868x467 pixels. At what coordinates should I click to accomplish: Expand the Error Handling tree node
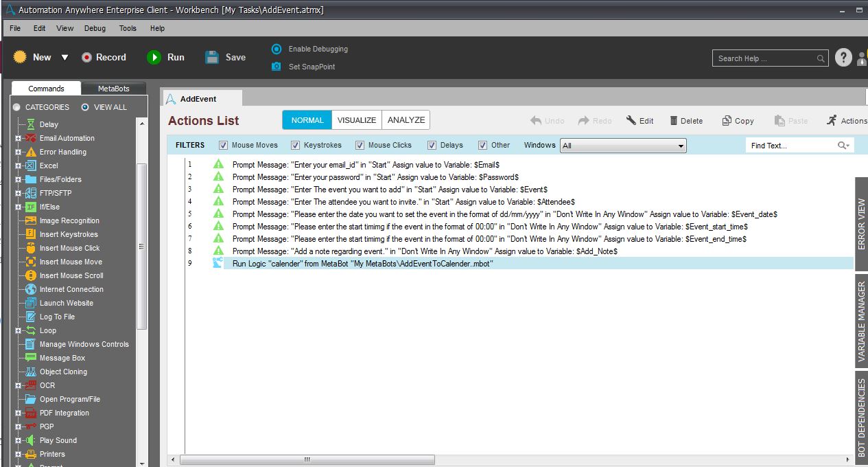[19, 152]
